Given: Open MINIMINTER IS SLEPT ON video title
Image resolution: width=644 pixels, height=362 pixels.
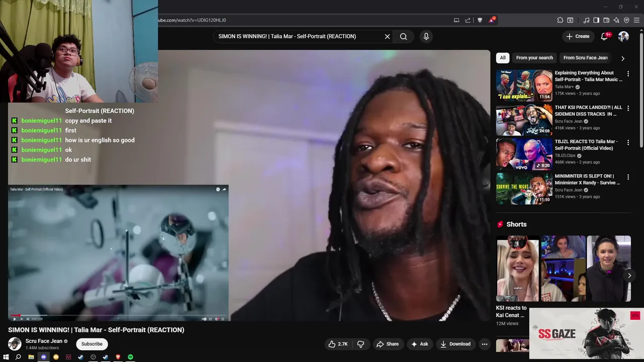Looking at the screenshot, I should [x=587, y=179].
